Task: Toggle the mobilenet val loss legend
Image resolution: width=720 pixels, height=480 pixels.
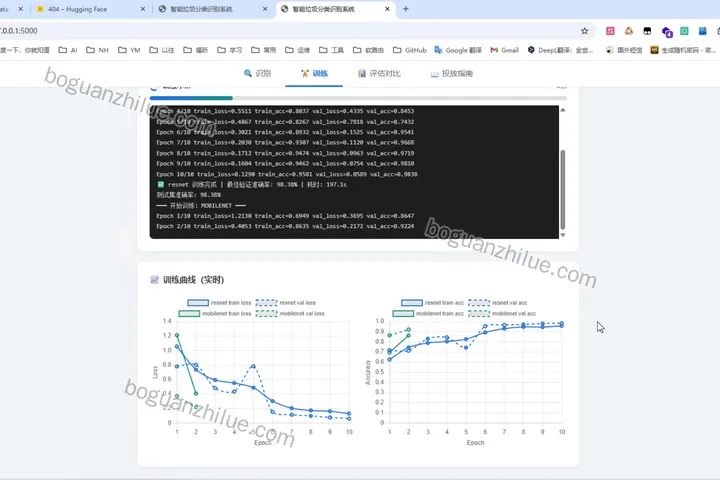Action: [x=290, y=314]
